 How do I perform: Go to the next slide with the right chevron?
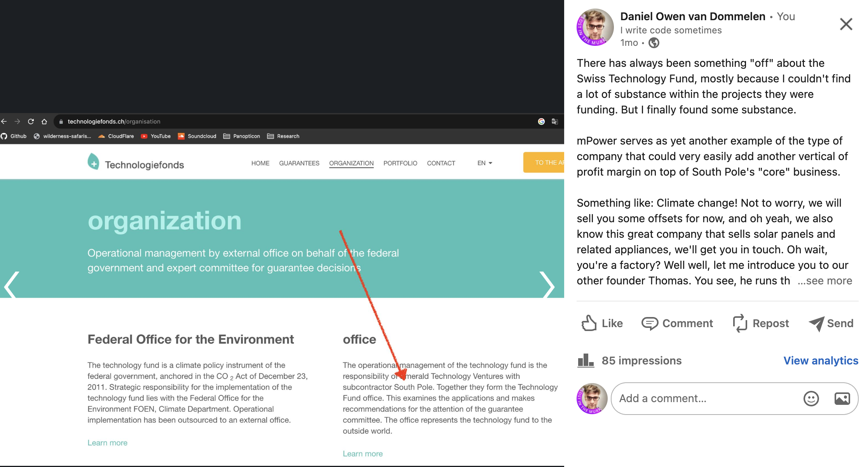point(547,285)
